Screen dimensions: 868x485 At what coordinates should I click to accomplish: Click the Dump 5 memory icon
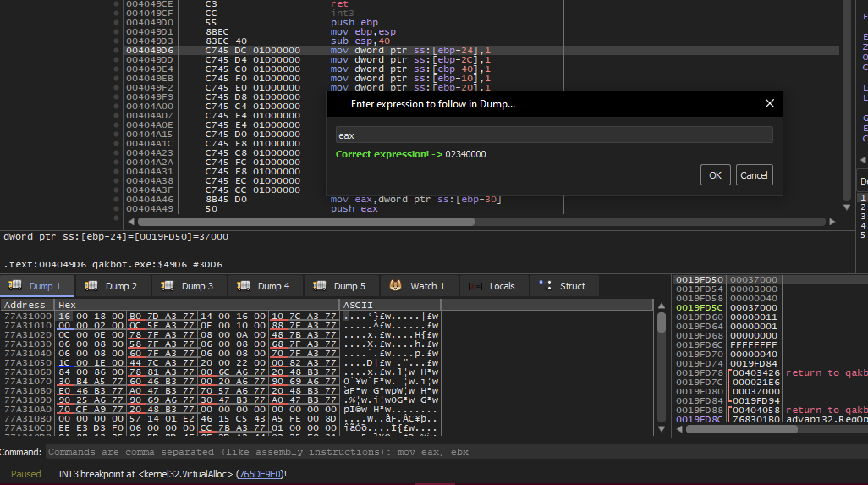[319, 286]
